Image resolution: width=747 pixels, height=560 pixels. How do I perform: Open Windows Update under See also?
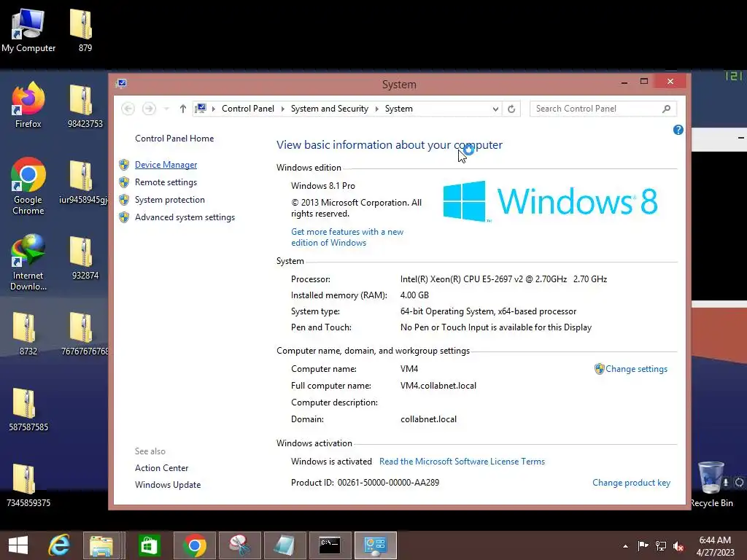click(168, 485)
